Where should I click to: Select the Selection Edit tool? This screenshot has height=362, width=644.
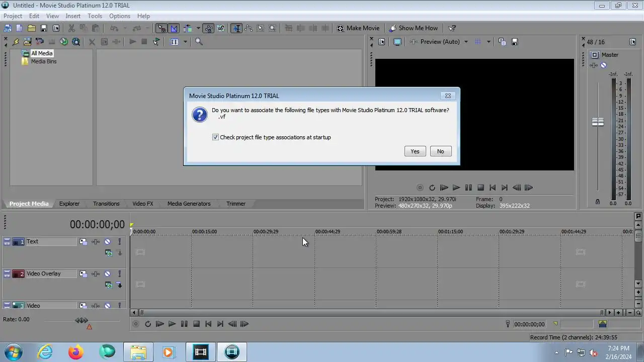click(261, 28)
